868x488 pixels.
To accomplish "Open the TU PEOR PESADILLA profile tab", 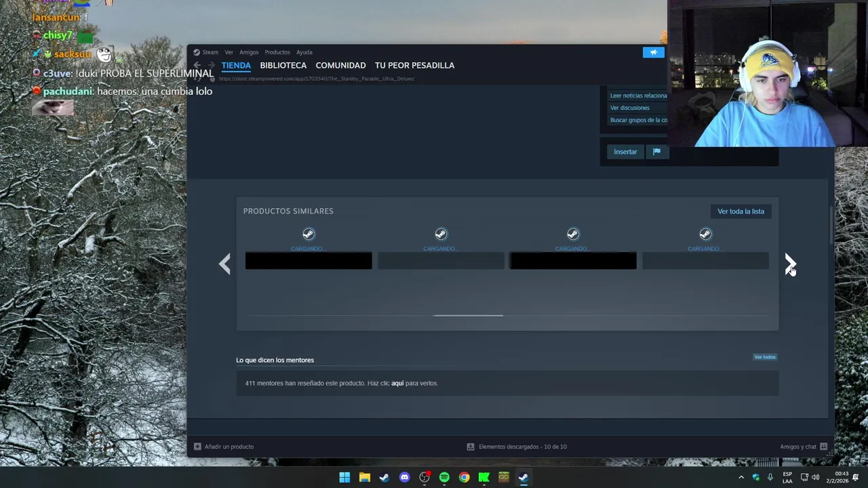I will (x=414, y=65).
